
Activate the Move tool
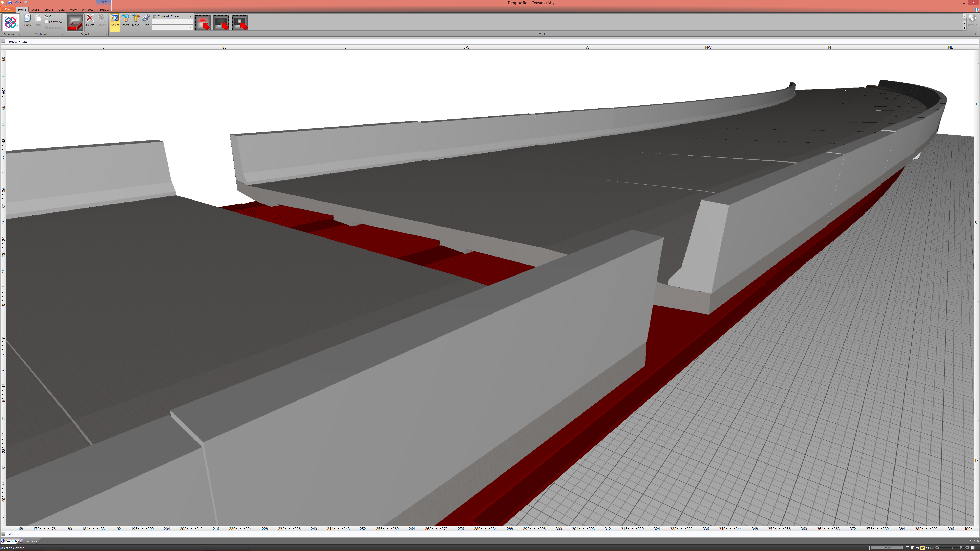tap(136, 20)
